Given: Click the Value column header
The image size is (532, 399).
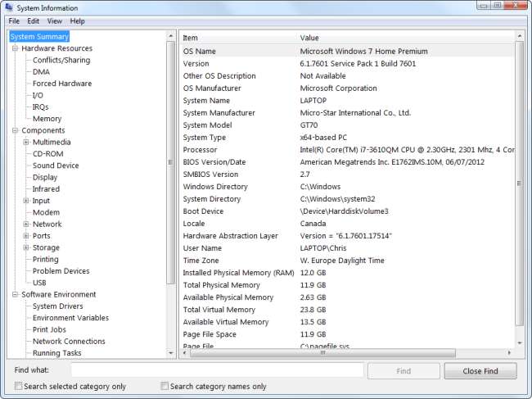Looking at the screenshot, I should (x=309, y=38).
